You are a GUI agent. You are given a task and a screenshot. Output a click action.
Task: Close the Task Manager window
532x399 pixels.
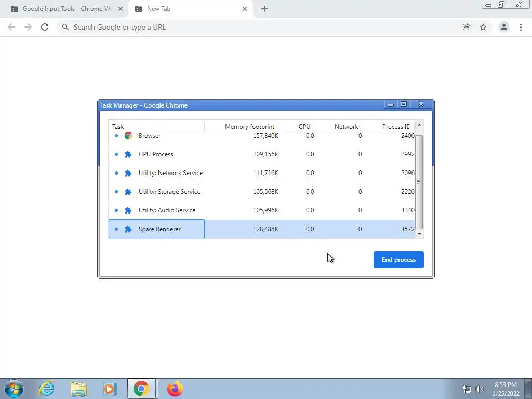[x=421, y=104]
